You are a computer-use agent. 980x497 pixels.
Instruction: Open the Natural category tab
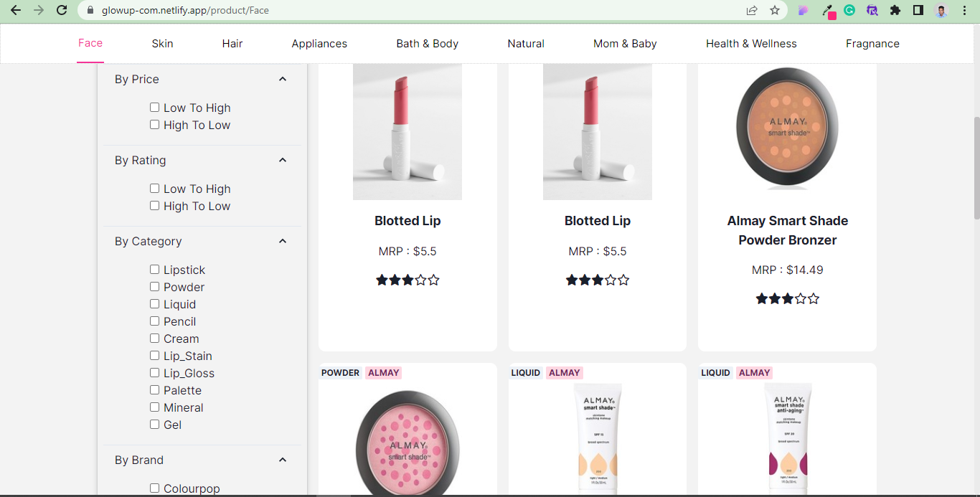coord(526,44)
